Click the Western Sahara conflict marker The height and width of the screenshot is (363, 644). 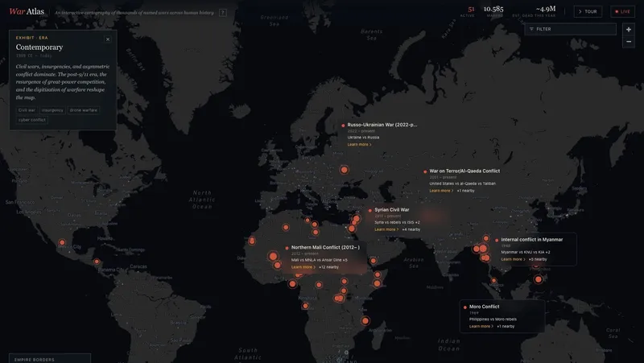point(252,241)
